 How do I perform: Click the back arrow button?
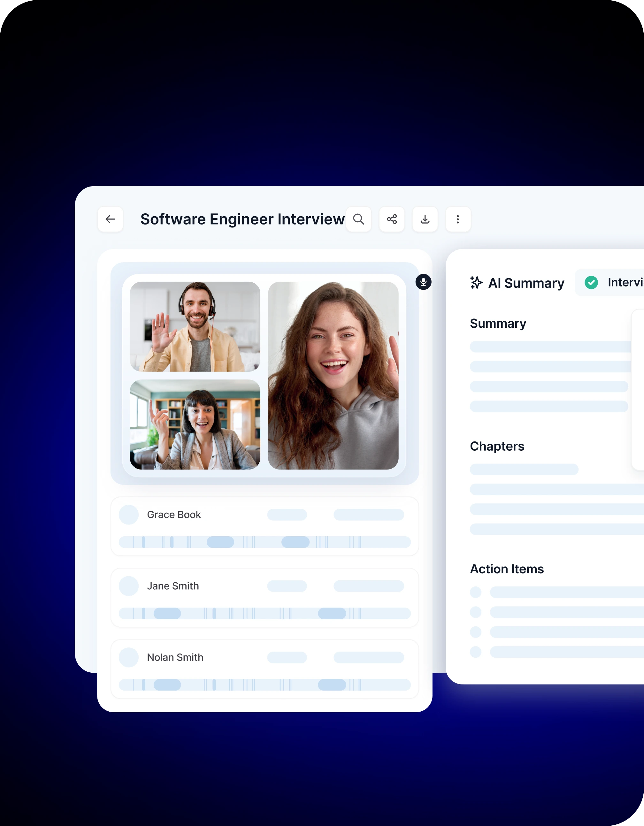click(x=110, y=219)
